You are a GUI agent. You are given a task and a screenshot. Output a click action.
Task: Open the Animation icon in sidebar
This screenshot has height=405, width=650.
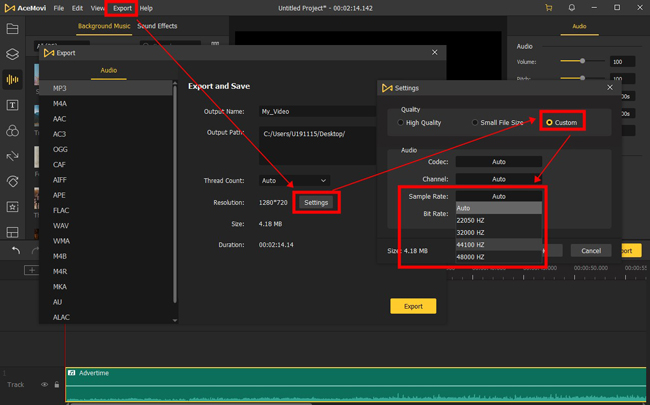tap(12, 181)
